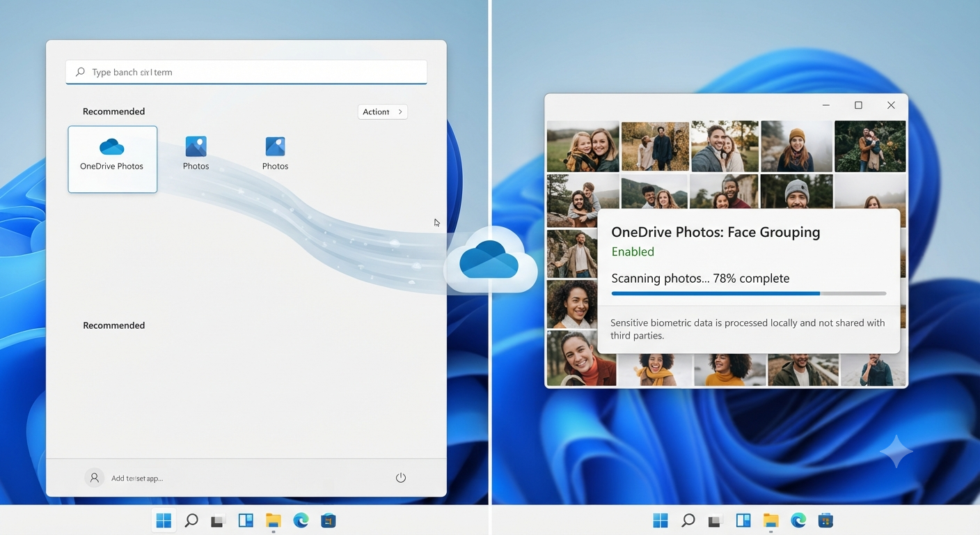Click the 'Sensitive biometric data' privacy notice
Viewport: 980px width, 535px height.
[748, 329]
